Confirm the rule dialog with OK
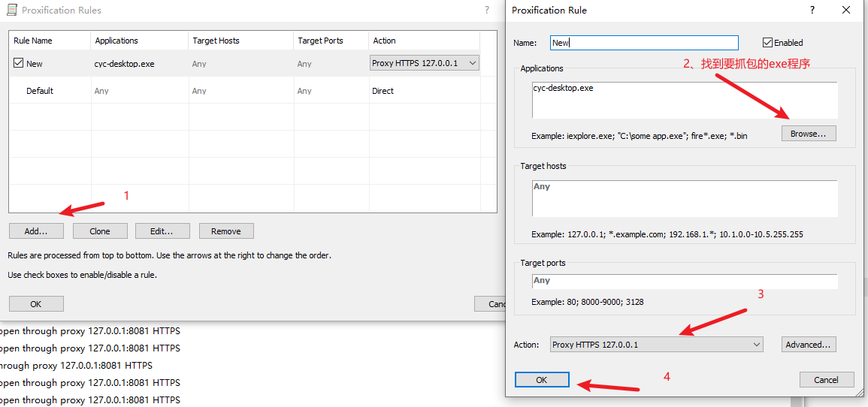The image size is (868, 407). click(x=542, y=380)
